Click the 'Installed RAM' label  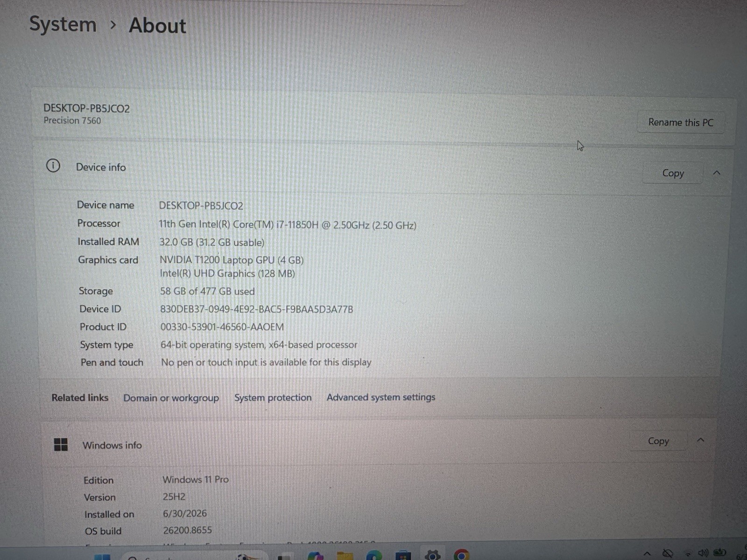[x=108, y=242]
